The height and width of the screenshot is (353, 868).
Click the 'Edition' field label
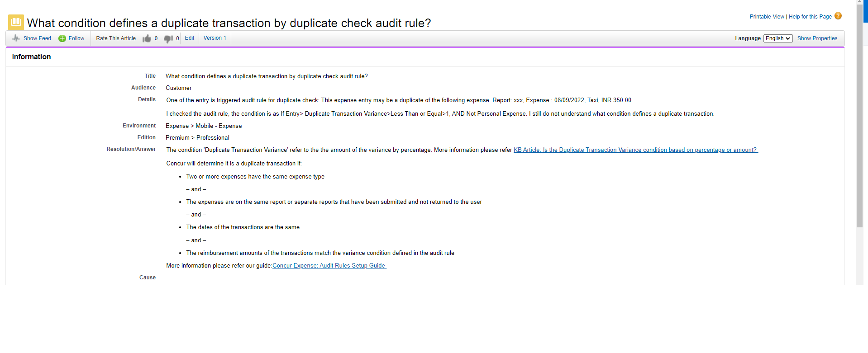pyautogui.click(x=147, y=137)
